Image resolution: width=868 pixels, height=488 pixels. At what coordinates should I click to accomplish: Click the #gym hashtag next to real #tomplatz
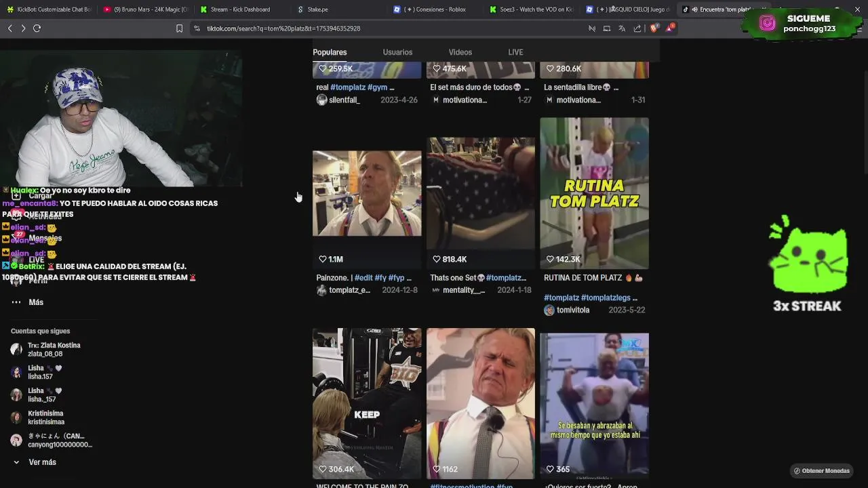tap(377, 87)
